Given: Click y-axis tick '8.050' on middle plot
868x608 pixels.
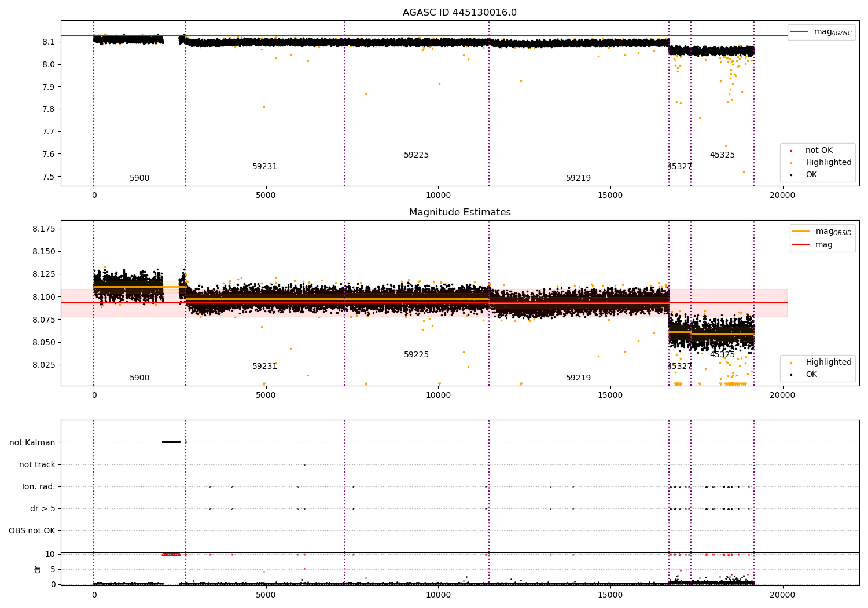Looking at the screenshot, I should tap(44, 342).
